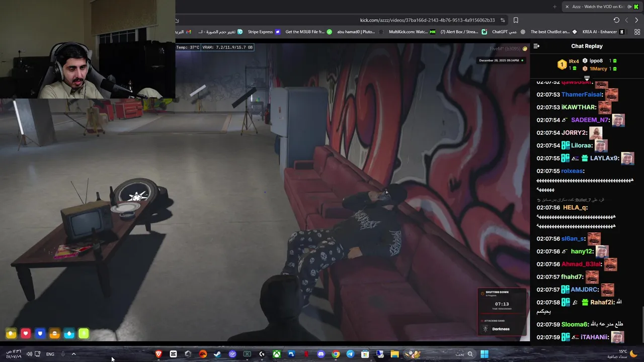Click username rolxeas in chat
The image size is (644, 362).
coord(572,171)
